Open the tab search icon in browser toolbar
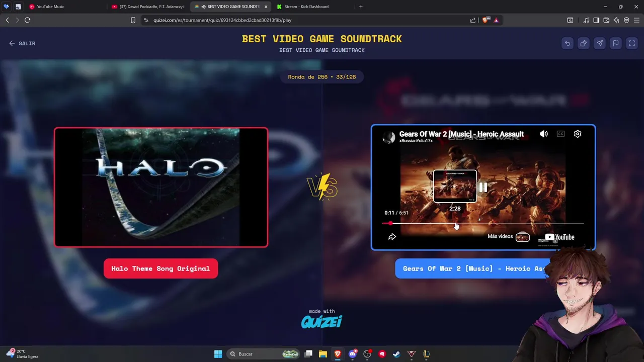644x362 pixels. tap(570, 20)
